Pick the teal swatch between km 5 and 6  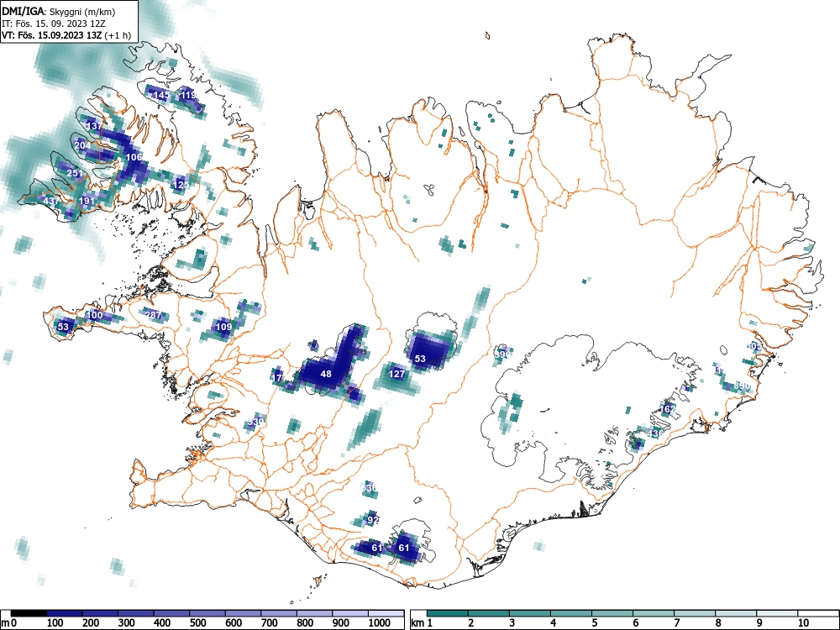click(612, 613)
